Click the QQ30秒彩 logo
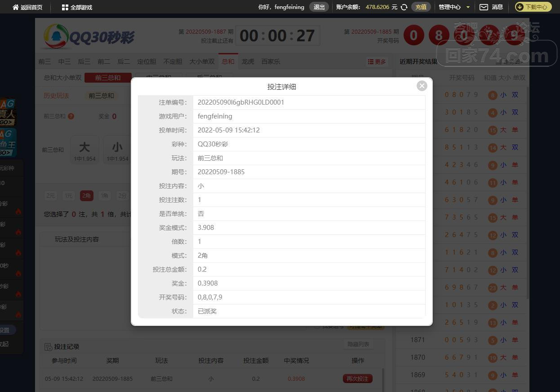This screenshot has width=560, height=392. click(89, 36)
